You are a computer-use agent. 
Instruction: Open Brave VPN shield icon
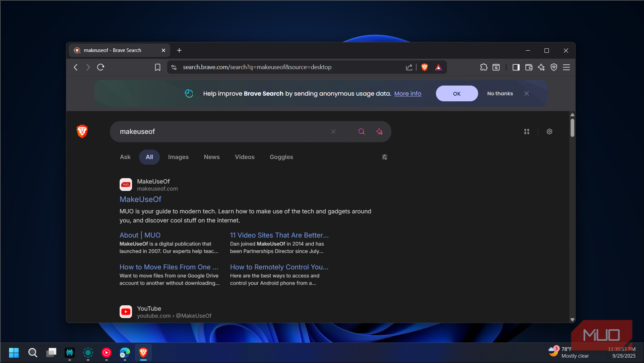pyautogui.click(x=554, y=67)
